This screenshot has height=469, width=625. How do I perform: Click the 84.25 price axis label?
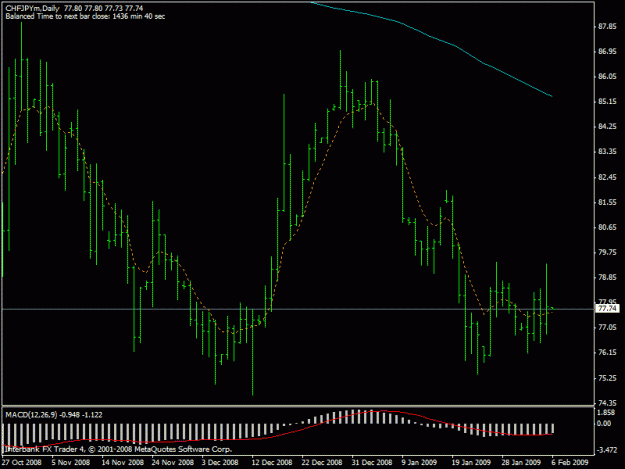click(607, 127)
